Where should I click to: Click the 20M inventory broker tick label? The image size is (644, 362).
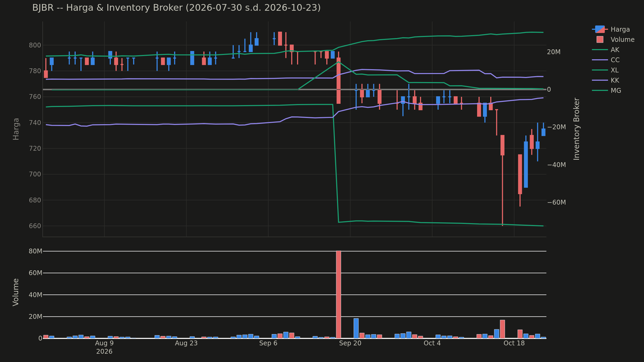[x=554, y=52]
